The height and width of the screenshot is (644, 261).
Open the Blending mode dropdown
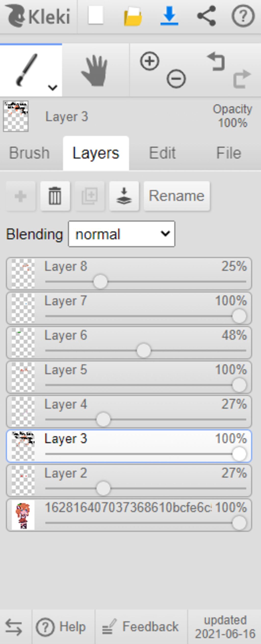pos(122,234)
